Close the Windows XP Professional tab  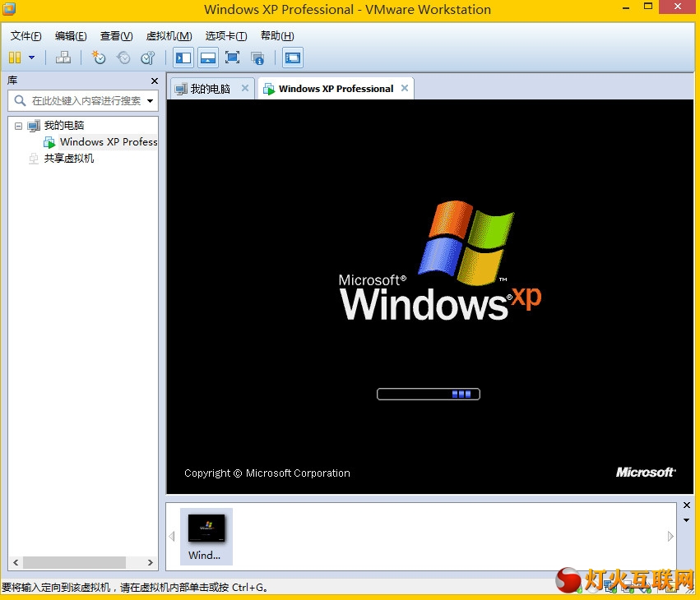[x=405, y=88]
